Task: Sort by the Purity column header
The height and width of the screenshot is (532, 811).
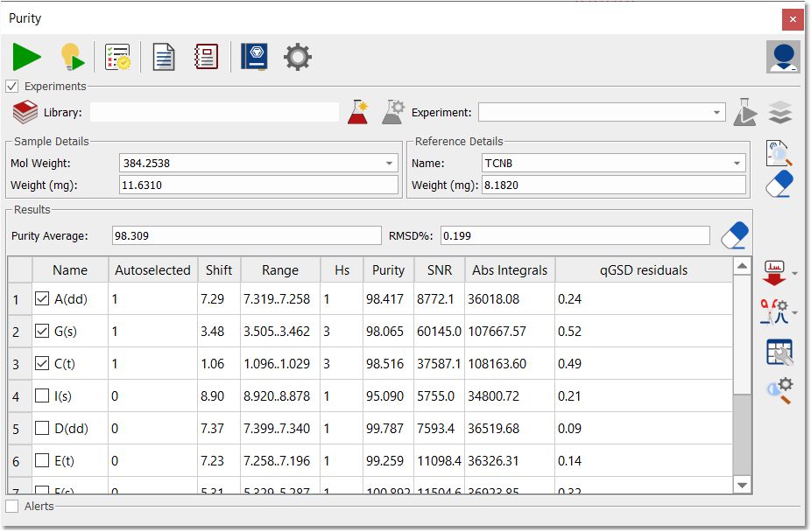Action: click(x=389, y=270)
